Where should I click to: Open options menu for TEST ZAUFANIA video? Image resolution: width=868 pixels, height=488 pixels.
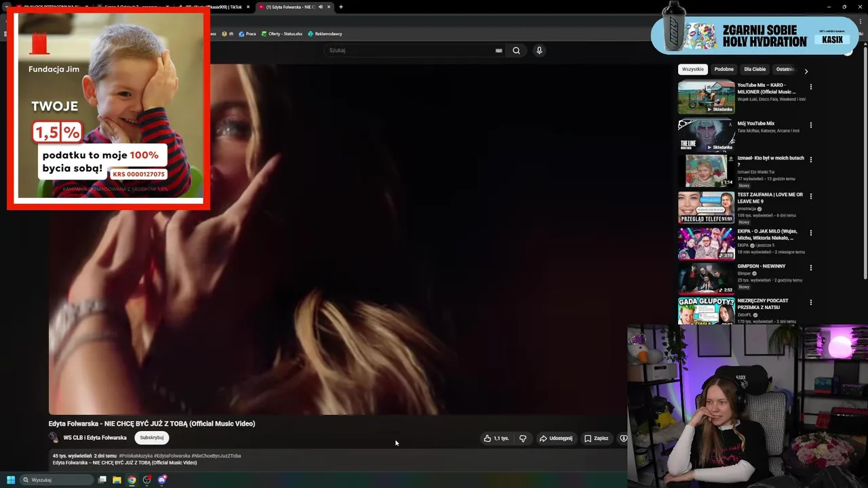[x=810, y=196]
